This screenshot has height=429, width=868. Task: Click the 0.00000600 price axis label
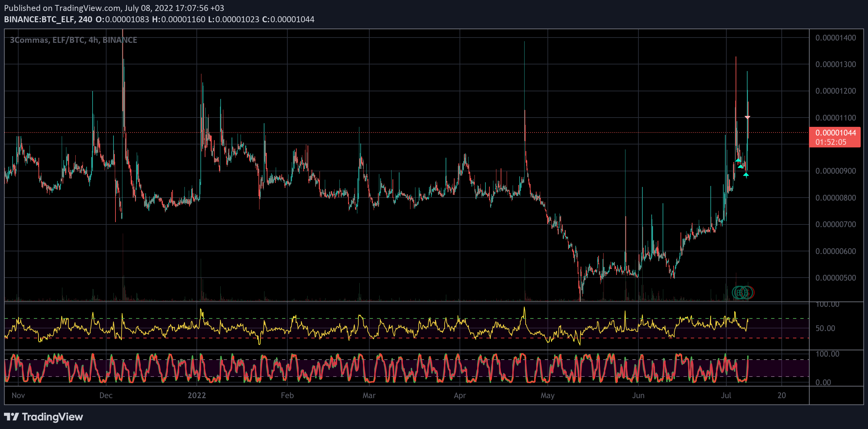pyautogui.click(x=835, y=251)
